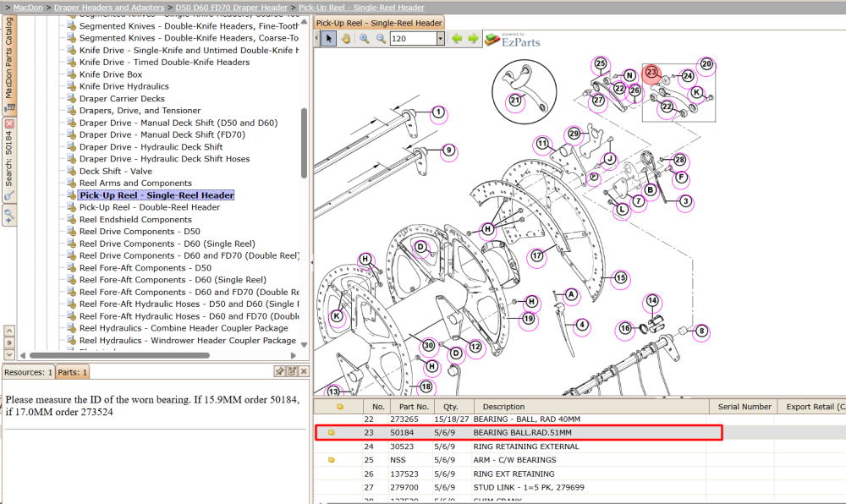The image size is (846, 504).
Task: Open Deck Shift - Valve tree item
Action: (x=115, y=171)
